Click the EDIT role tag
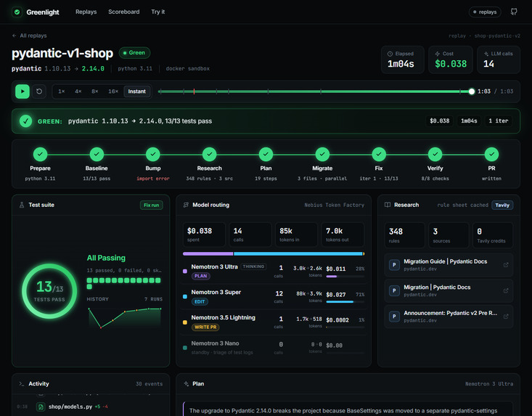 200,301
